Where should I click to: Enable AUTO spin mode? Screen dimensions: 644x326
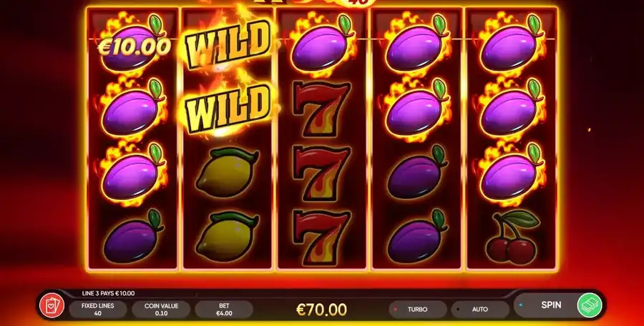[480, 309]
